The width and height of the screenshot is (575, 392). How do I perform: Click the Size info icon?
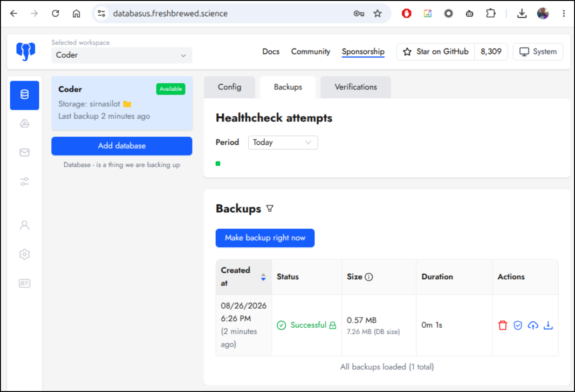pyautogui.click(x=369, y=277)
